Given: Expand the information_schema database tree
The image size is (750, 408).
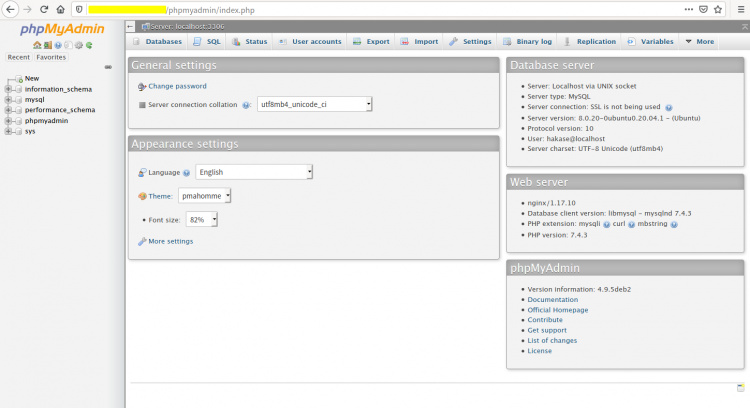Looking at the screenshot, I should 8,89.
